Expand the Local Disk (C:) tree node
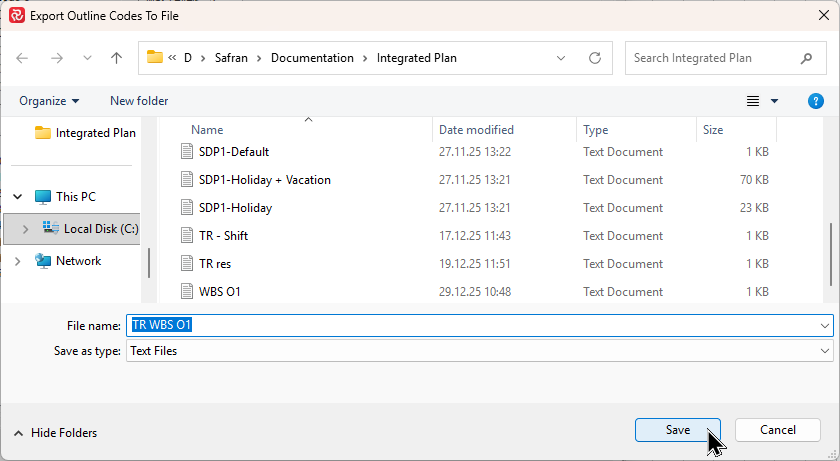The width and height of the screenshot is (840, 461). click(25, 229)
